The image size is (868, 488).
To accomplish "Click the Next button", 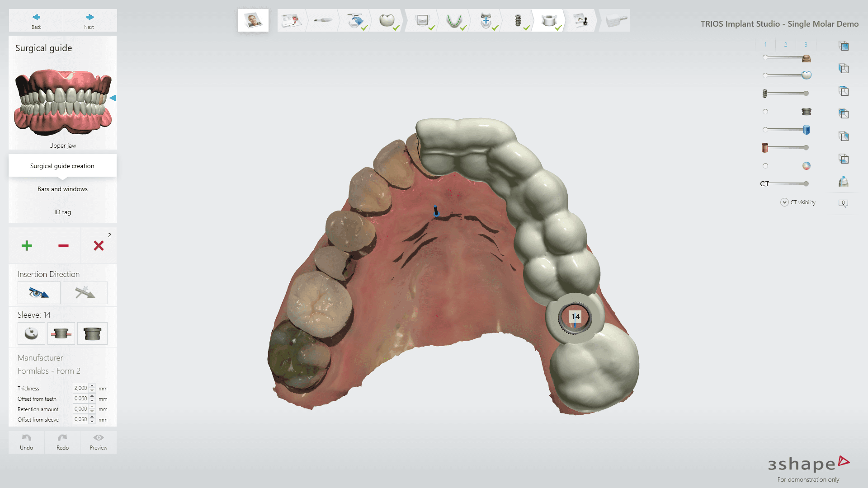I will (x=90, y=20).
